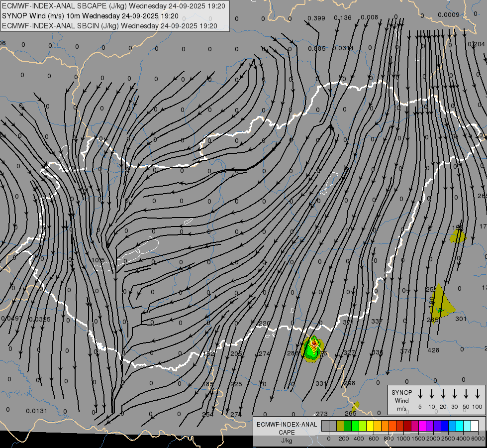Click the '205' CIN value

tap(236, 354)
